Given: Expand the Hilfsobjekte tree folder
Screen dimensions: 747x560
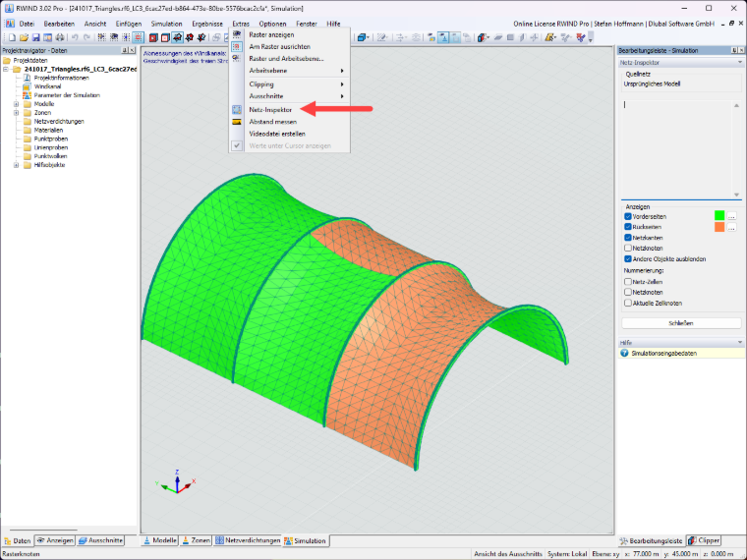Looking at the screenshot, I should 16,165.
